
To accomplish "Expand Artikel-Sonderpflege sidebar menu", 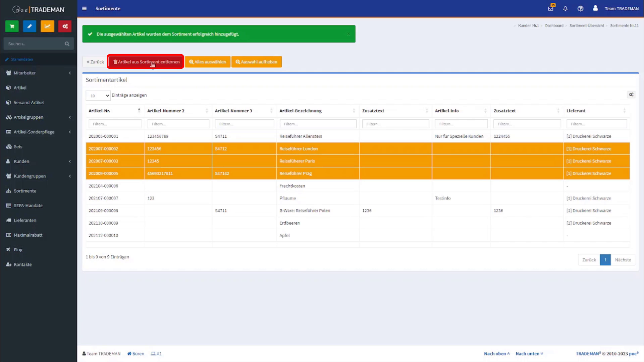I will pyautogui.click(x=39, y=132).
